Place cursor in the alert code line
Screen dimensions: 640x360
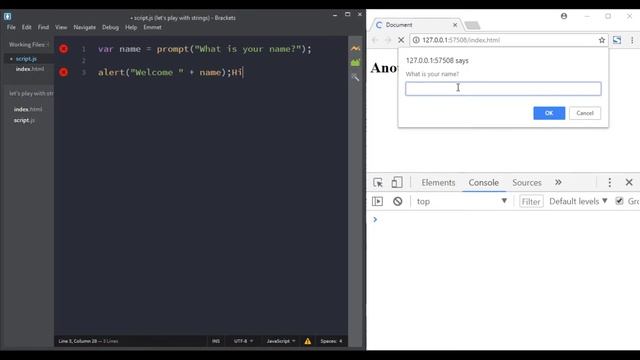tap(170, 72)
